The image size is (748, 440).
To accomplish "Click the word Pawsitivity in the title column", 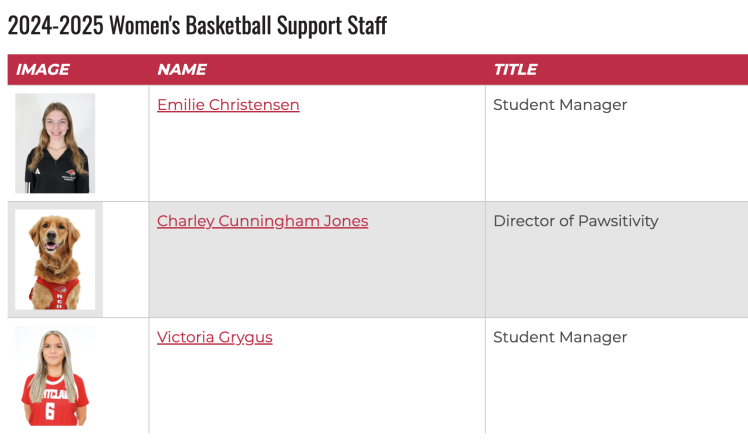I will 618,221.
